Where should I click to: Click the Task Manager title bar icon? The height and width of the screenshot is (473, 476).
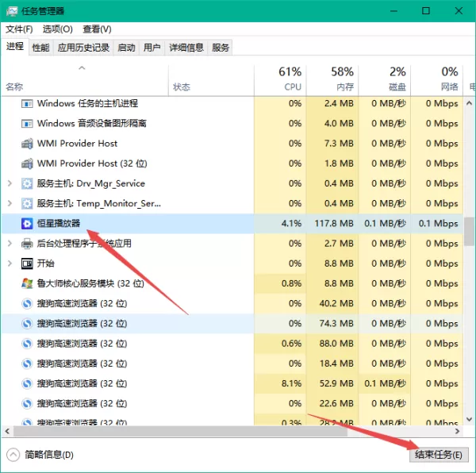point(12,11)
